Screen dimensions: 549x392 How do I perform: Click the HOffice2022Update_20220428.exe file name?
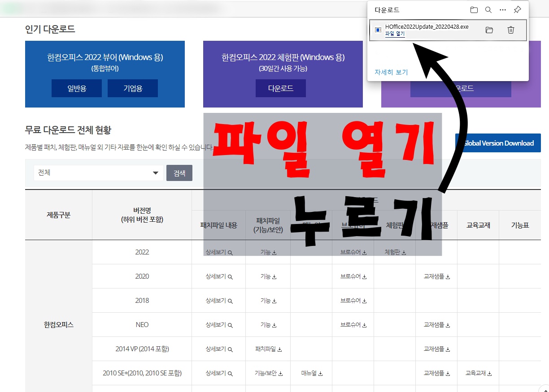[x=427, y=27]
